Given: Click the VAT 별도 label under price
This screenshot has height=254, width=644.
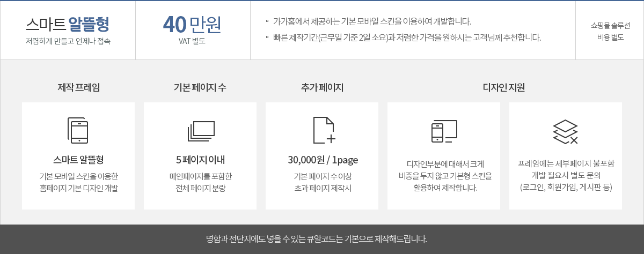Looking at the screenshot, I should tap(192, 41).
